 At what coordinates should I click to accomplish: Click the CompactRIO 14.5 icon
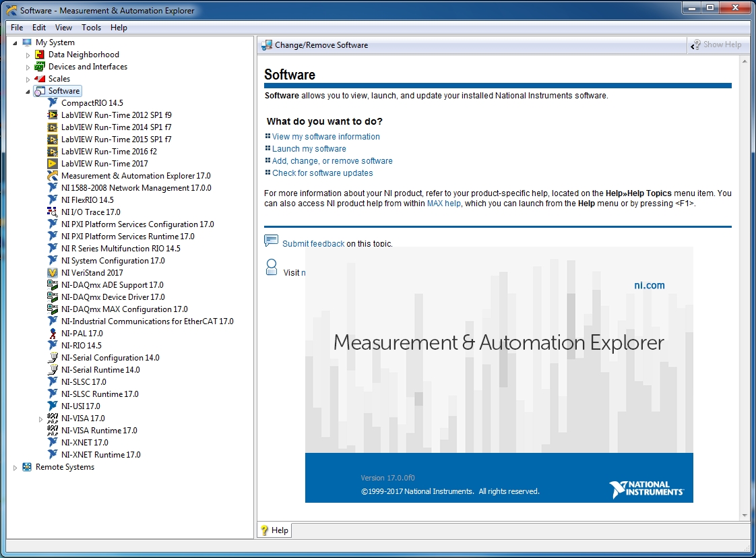tap(53, 102)
